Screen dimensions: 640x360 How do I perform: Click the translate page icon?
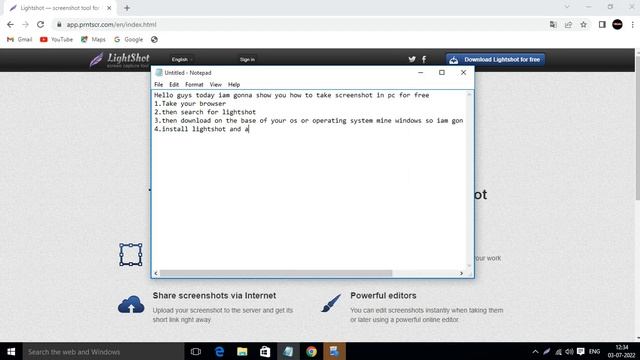point(553,24)
